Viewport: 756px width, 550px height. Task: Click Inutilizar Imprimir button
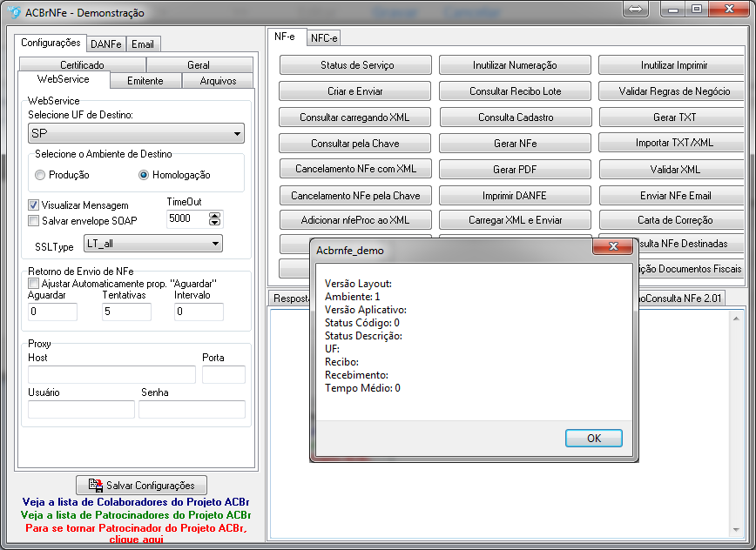tap(672, 65)
